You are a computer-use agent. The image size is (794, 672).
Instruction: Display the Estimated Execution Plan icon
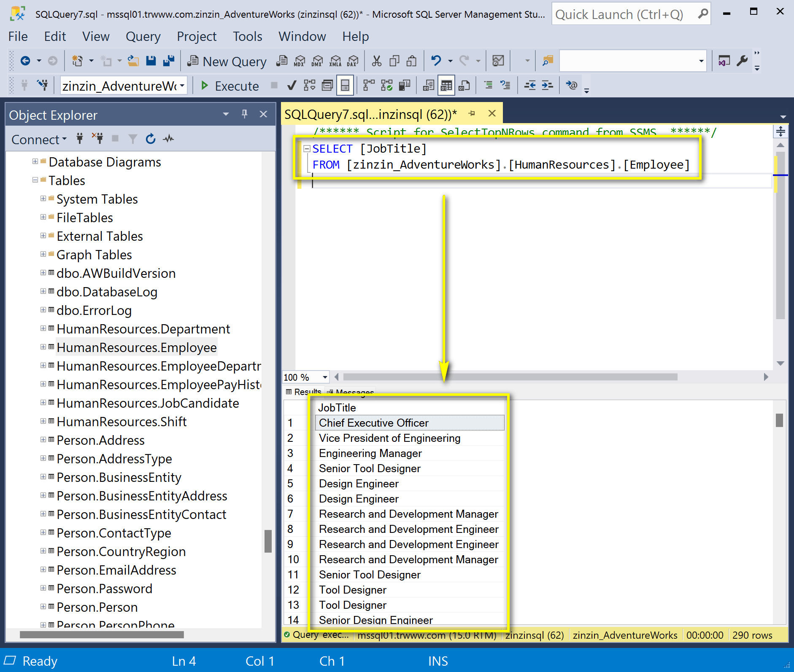pos(310,86)
